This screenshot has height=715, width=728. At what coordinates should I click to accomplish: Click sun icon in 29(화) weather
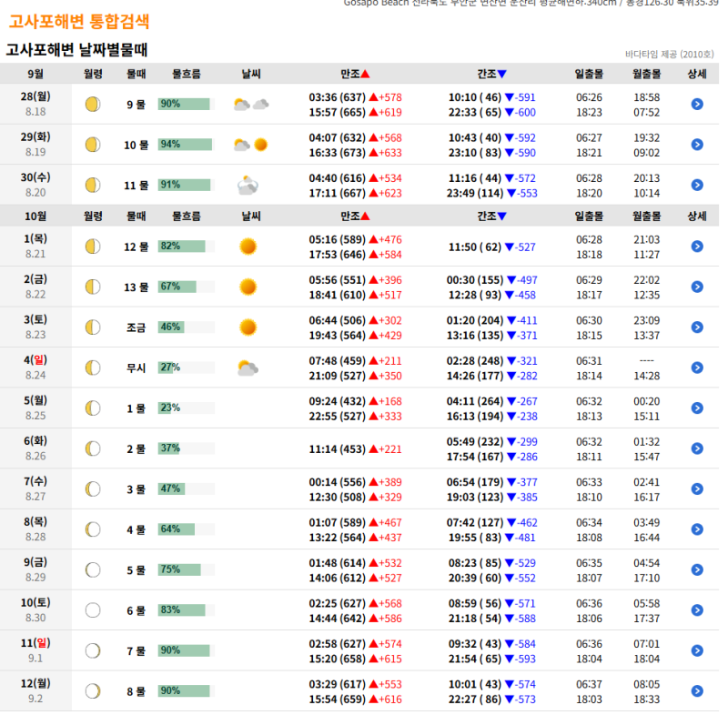(x=261, y=145)
